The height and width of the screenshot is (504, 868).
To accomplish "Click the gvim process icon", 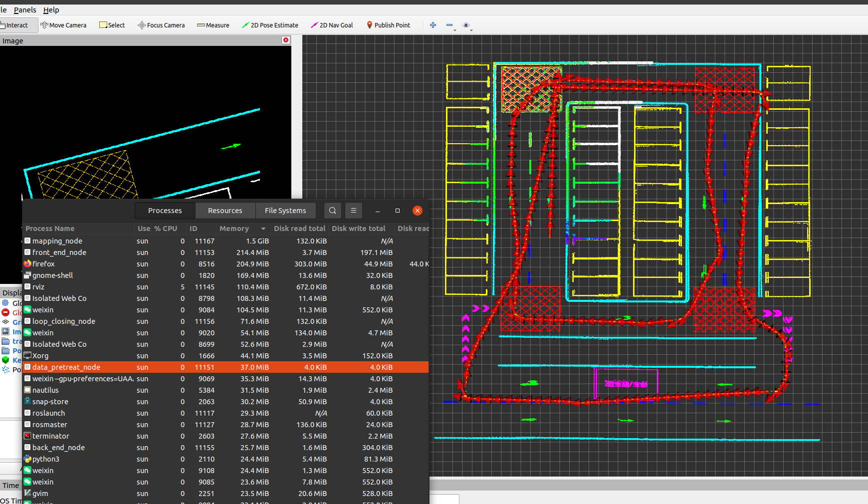I will click(27, 494).
